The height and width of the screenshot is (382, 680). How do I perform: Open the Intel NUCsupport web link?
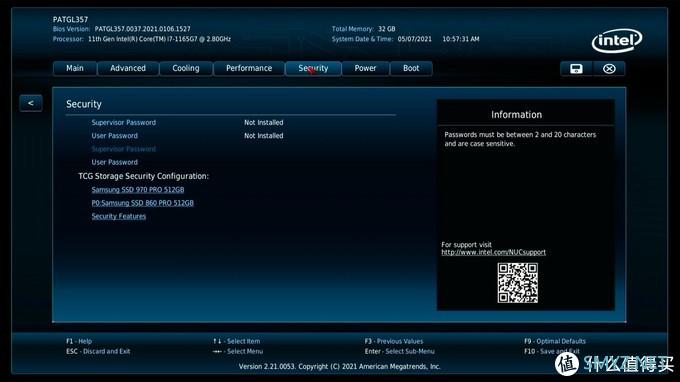coord(494,252)
